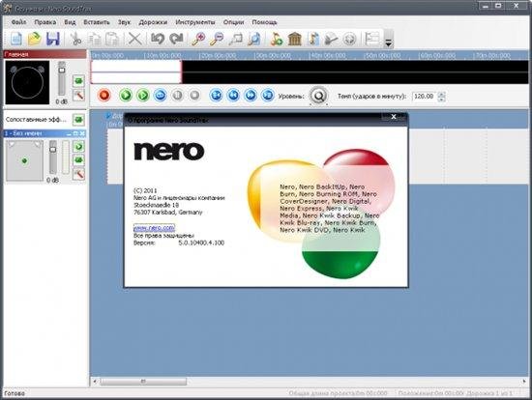Rewind using the blue double-left-arrow button
The width and height of the screenshot is (532, 400).
pos(233,96)
